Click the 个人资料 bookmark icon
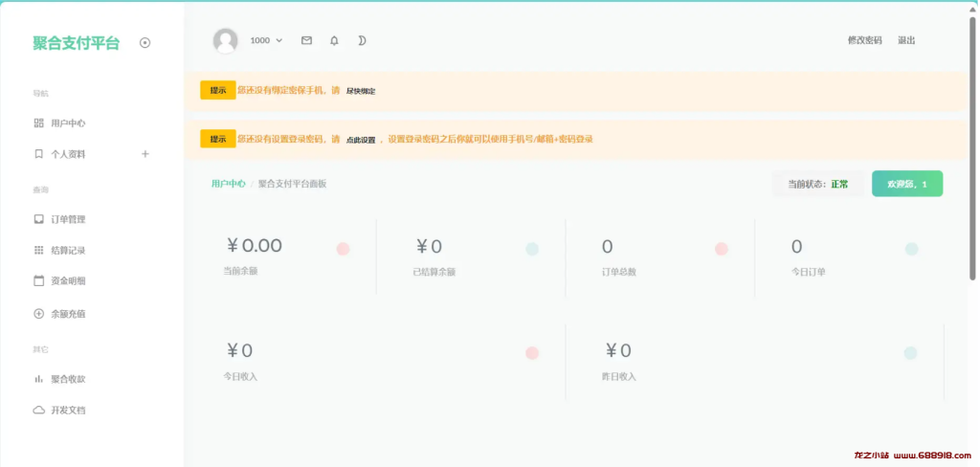This screenshot has width=980, height=467. (x=38, y=154)
